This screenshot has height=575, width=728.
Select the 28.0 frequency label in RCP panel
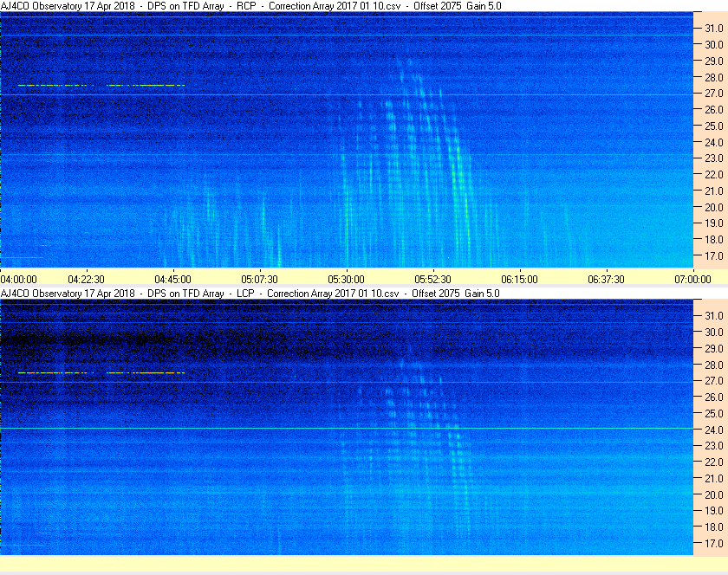click(714, 77)
